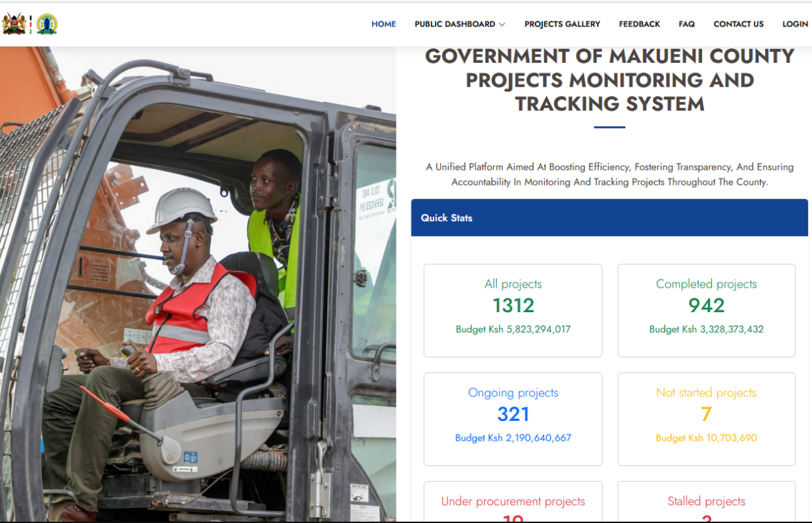Open the FAQ page

(x=687, y=24)
